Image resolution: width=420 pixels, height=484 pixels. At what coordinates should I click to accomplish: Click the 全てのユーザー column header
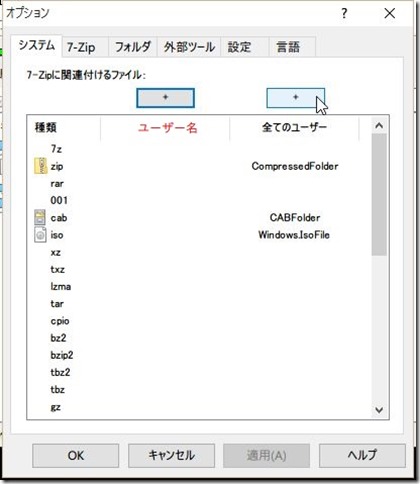(294, 127)
